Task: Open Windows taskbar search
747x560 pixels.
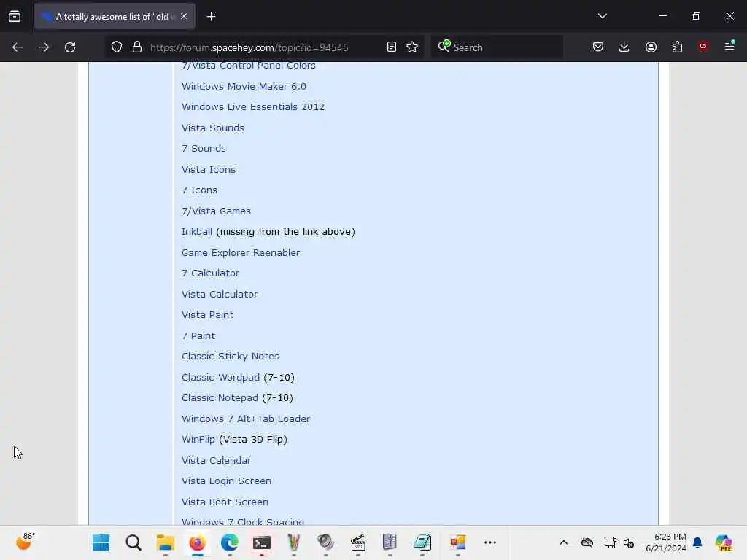Action: (x=133, y=542)
